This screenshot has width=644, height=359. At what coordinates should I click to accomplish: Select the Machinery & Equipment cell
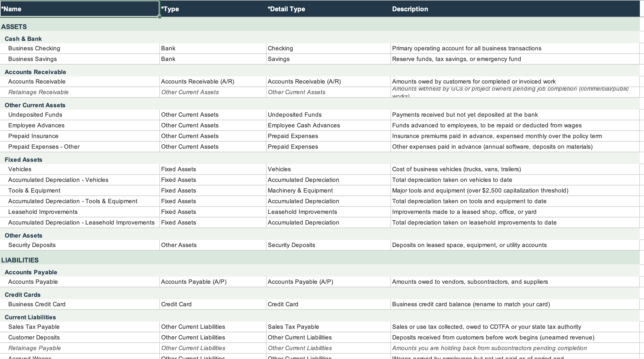point(329,190)
